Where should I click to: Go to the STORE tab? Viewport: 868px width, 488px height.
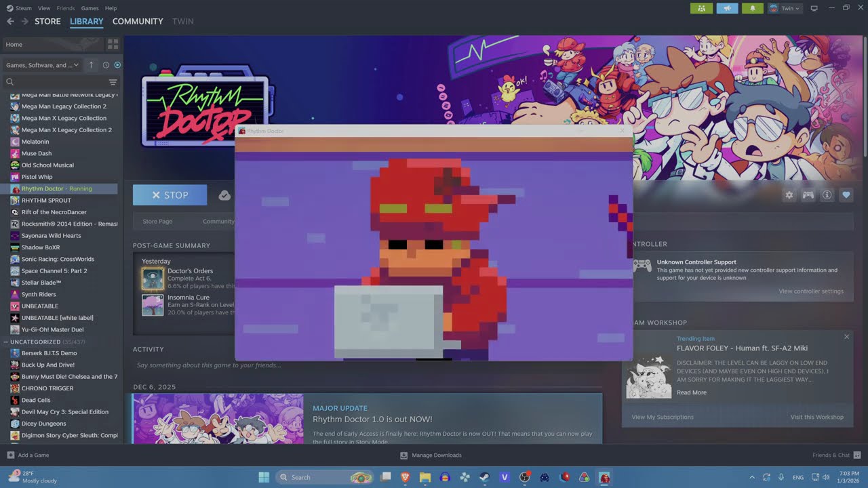[47, 22]
